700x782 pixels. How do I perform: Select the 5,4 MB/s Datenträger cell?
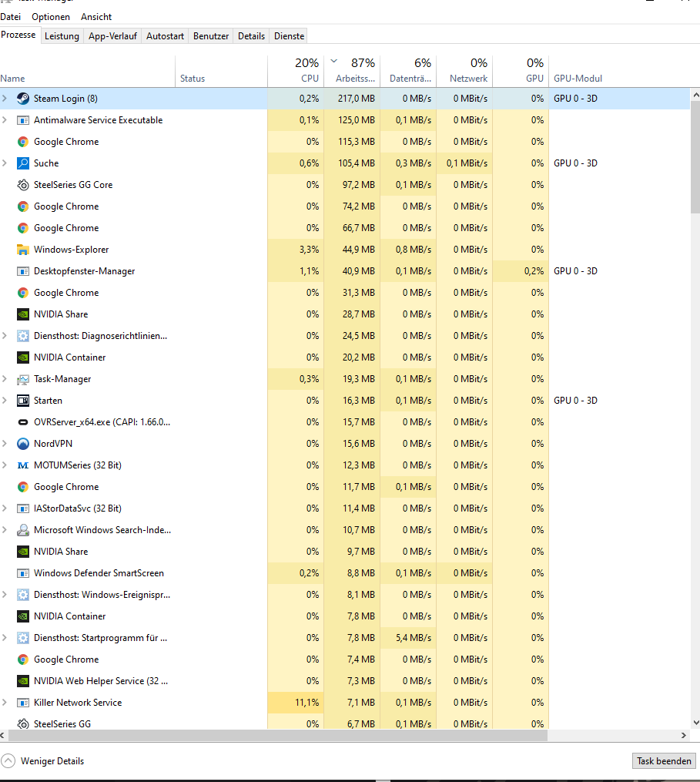tap(408, 637)
